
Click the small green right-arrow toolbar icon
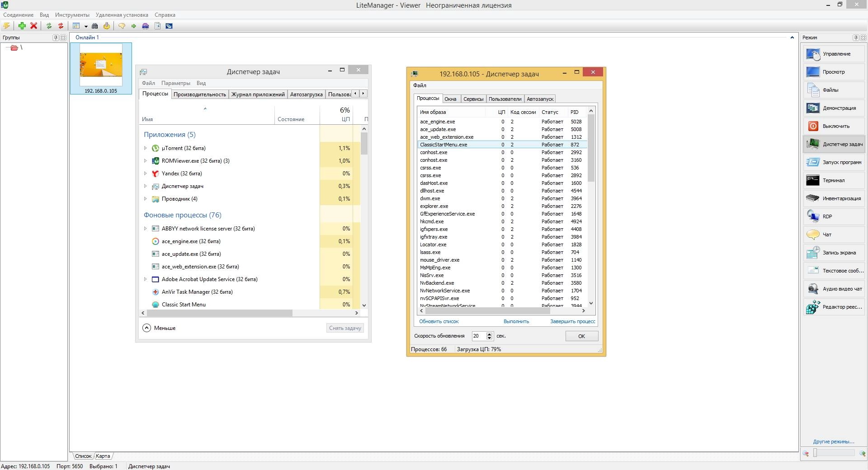(x=134, y=26)
